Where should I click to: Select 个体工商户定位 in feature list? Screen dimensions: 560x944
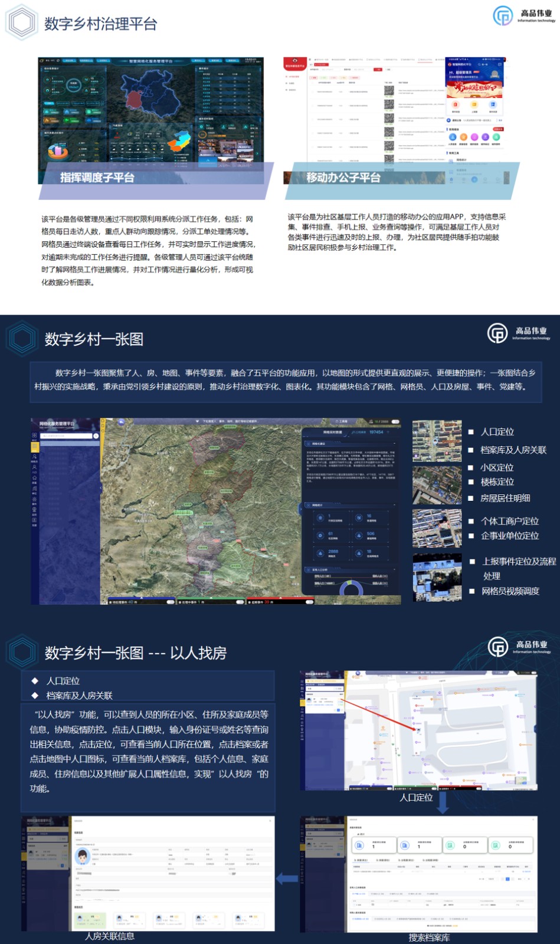click(510, 521)
